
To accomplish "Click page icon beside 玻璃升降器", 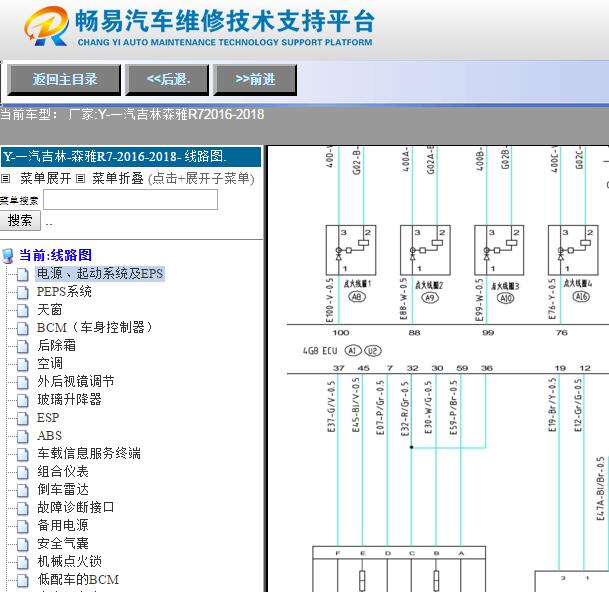I will 23,400.
